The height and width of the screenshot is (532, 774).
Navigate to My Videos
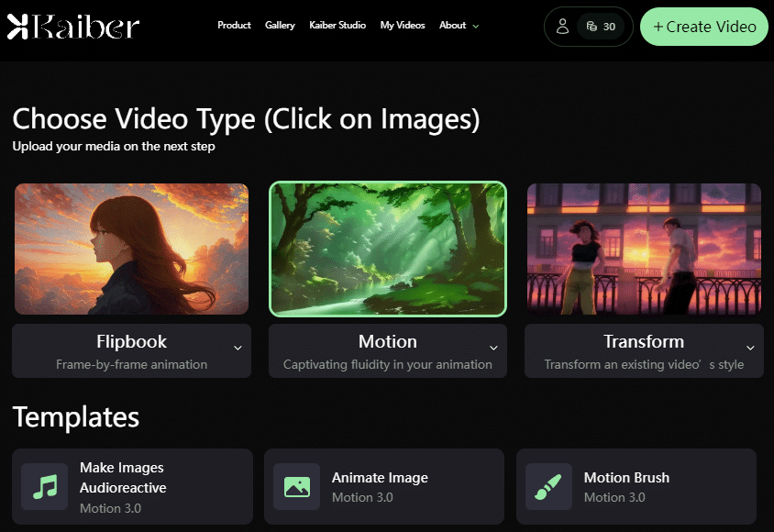[x=403, y=26]
